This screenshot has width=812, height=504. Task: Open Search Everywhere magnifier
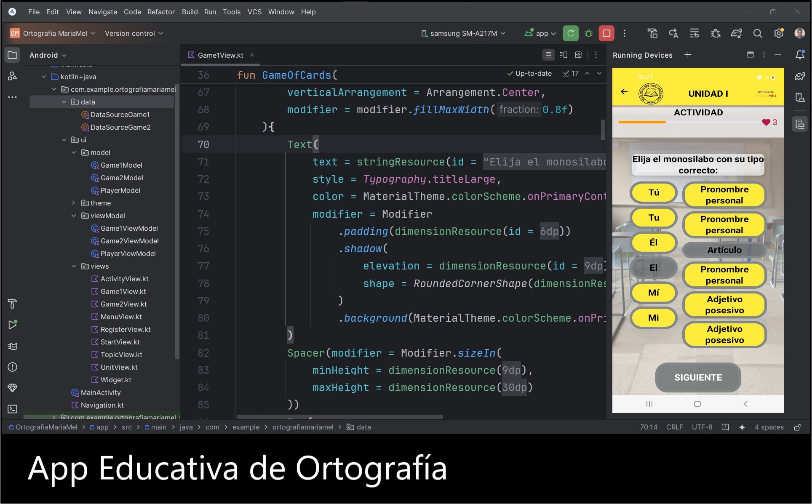[x=757, y=33]
